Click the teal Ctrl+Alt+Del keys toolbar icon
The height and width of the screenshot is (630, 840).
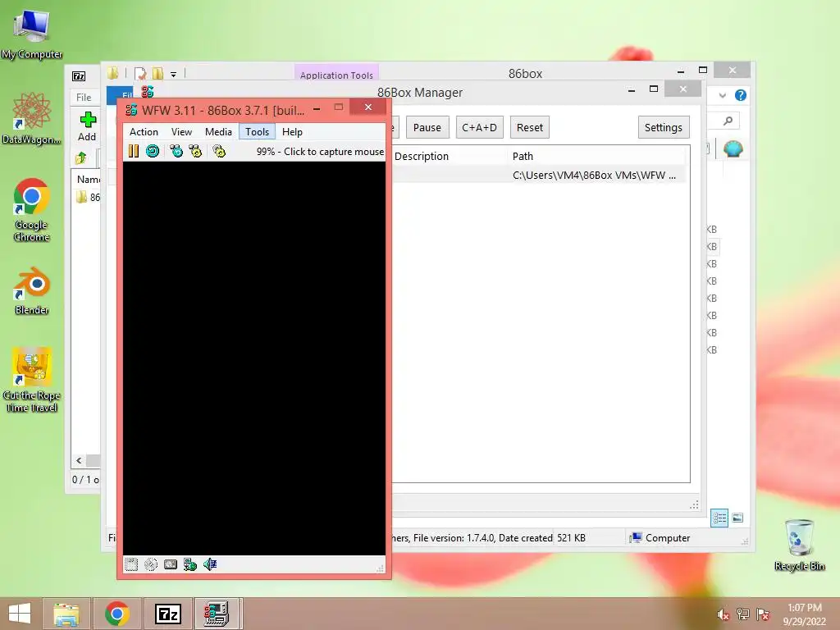coord(176,151)
